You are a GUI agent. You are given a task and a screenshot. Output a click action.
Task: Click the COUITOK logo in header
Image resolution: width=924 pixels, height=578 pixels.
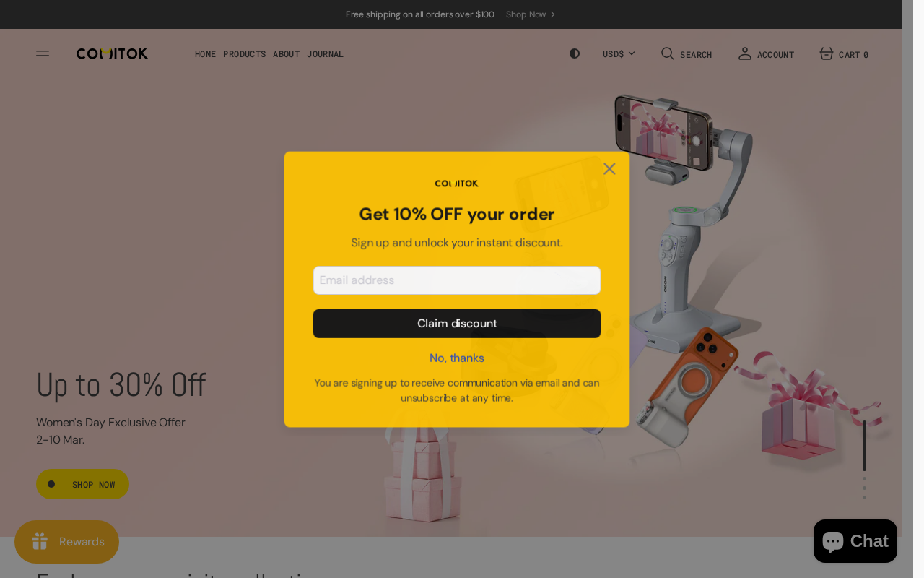pyautogui.click(x=112, y=53)
